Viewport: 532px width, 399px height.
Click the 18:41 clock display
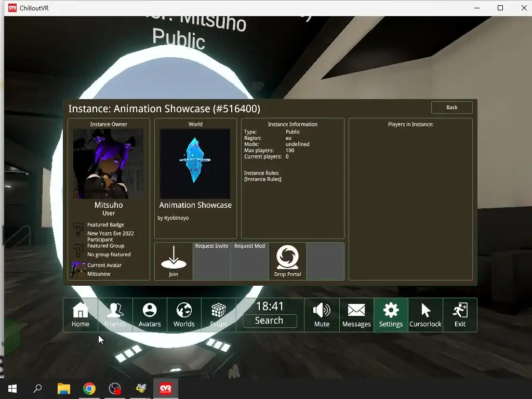(x=270, y=306)
